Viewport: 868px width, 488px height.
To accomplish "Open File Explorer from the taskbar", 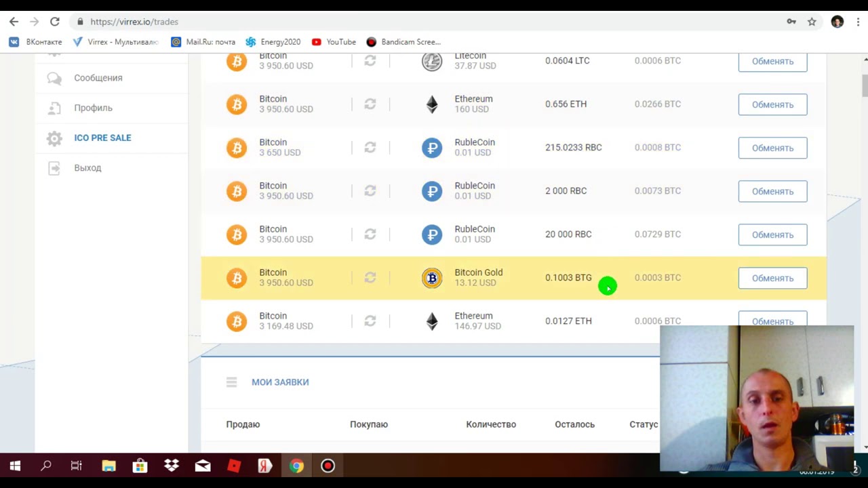I will 108,466.
